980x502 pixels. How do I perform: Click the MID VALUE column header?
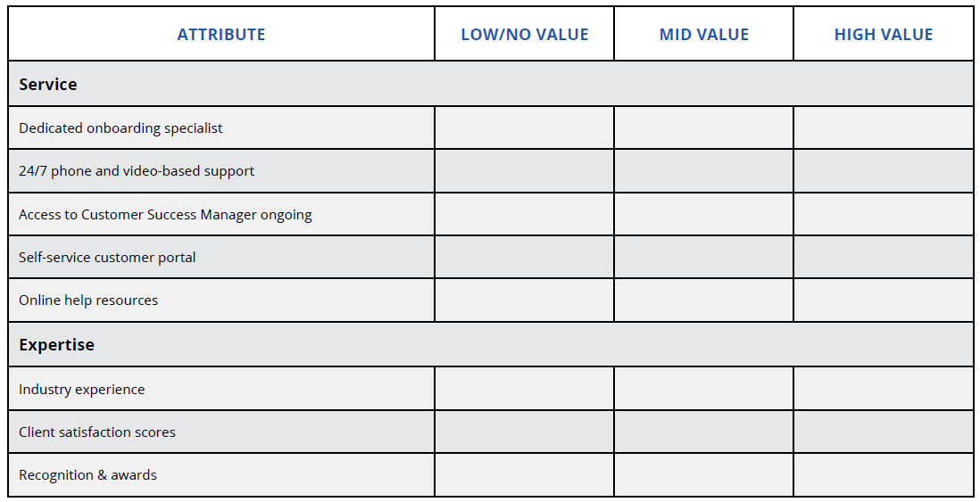coord(704,35)
